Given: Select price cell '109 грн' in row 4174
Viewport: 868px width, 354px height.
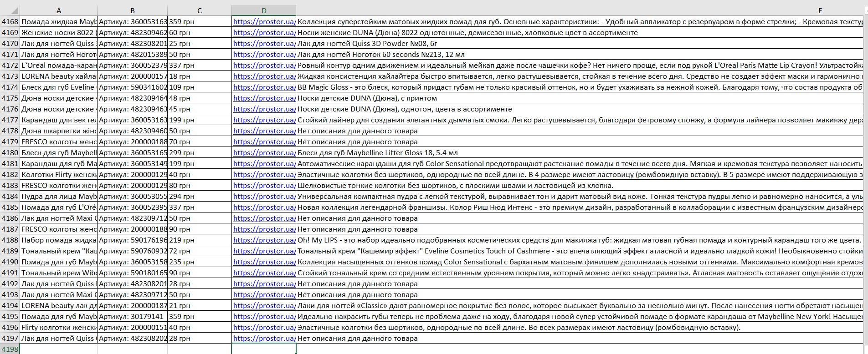Looking at the screenshot, I should tap(200, 87).
